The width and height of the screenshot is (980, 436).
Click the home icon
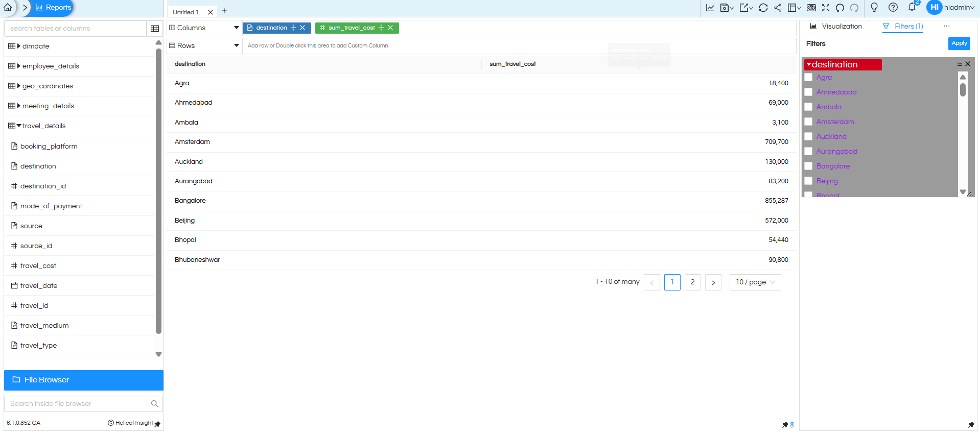8,8
